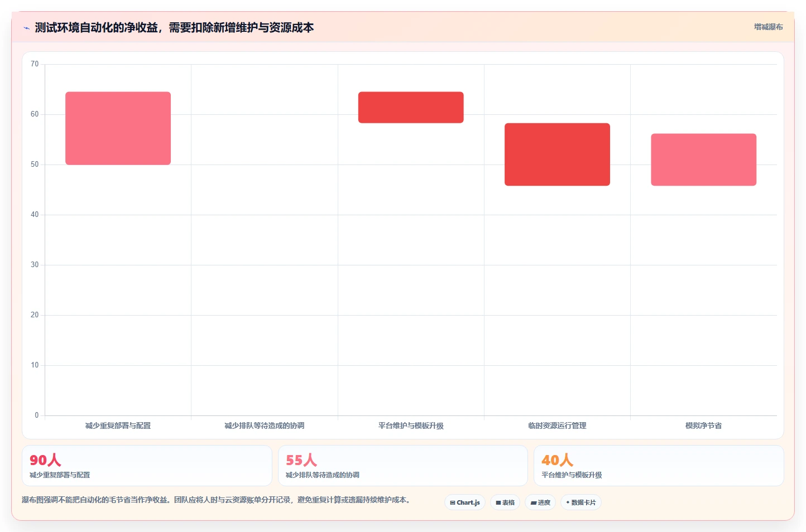The width and height of the screenshot is (806, 532).
Task: Click the y-axis value 0
Action: (x=37, y=415)
